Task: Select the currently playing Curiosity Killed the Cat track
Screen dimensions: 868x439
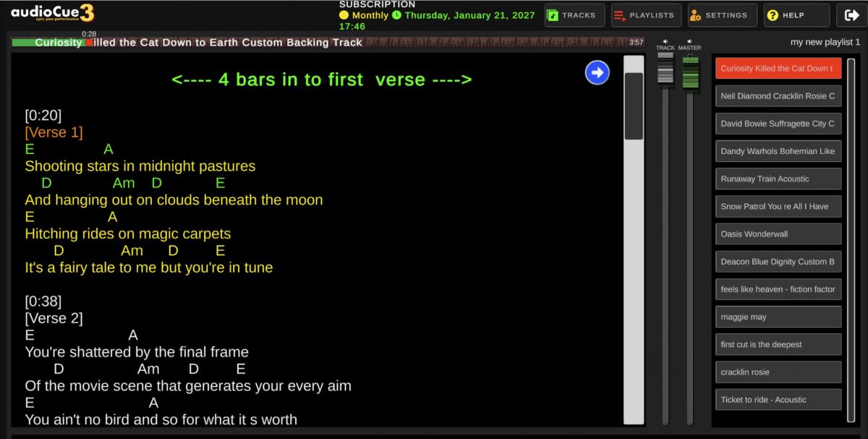Action: pos(778,69)
